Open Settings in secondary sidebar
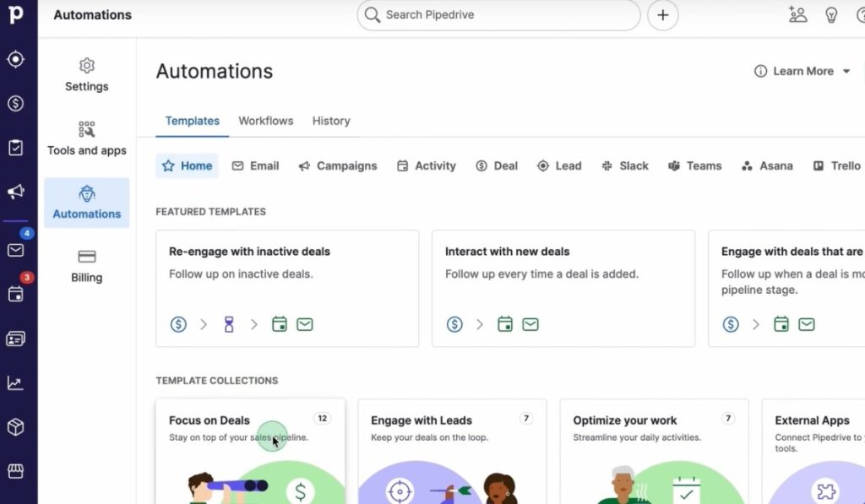 tap(87, 75)
